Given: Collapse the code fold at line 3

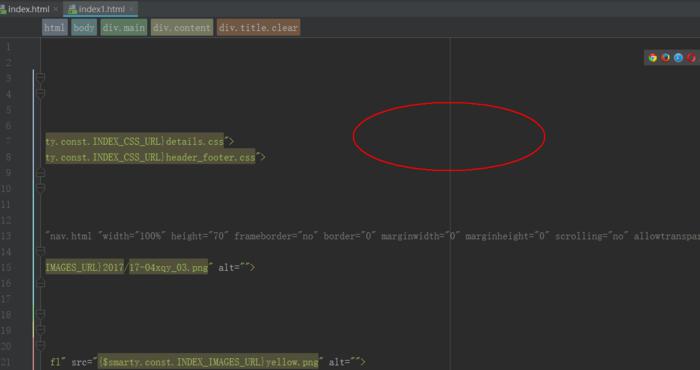Looking at the screenshot, I should (x=41, y=78).
